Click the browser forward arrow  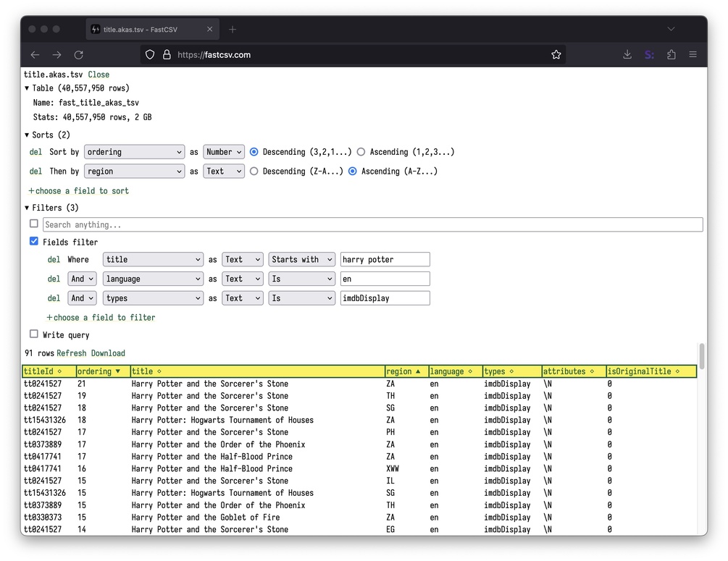(x=57, y=55)
